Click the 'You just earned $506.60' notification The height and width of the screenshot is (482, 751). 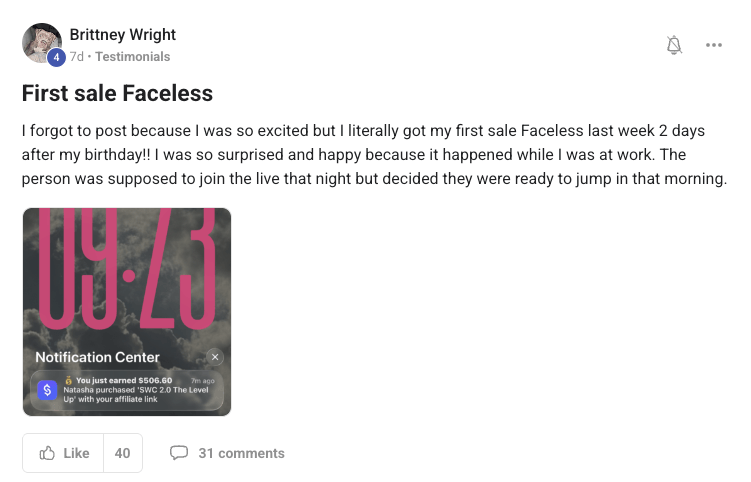click(125, 381)
